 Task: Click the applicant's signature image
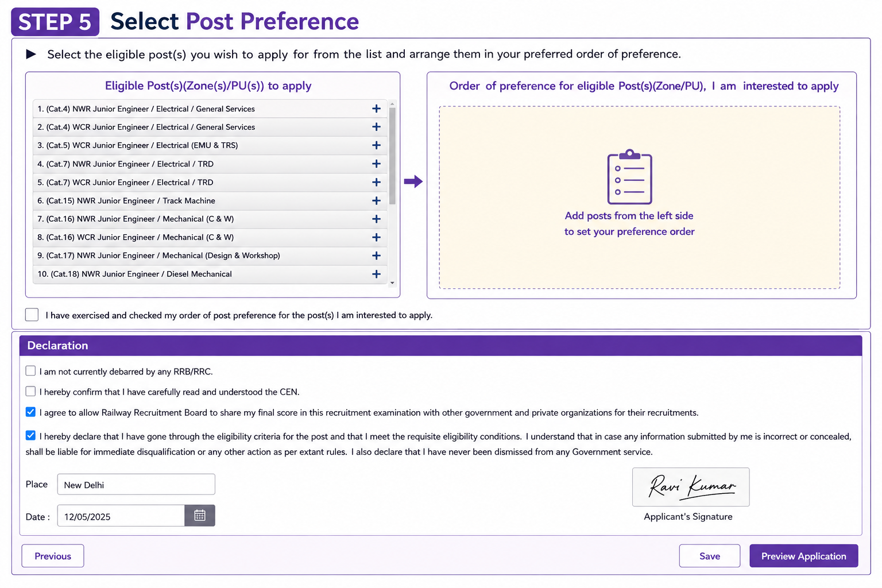coord(691,487)
